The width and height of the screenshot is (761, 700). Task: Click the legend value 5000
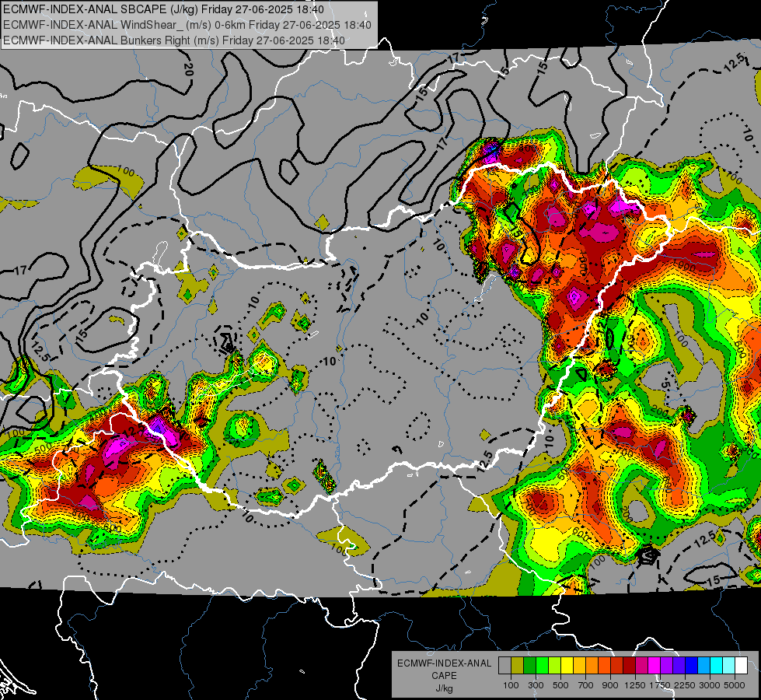tap(735, 685)
